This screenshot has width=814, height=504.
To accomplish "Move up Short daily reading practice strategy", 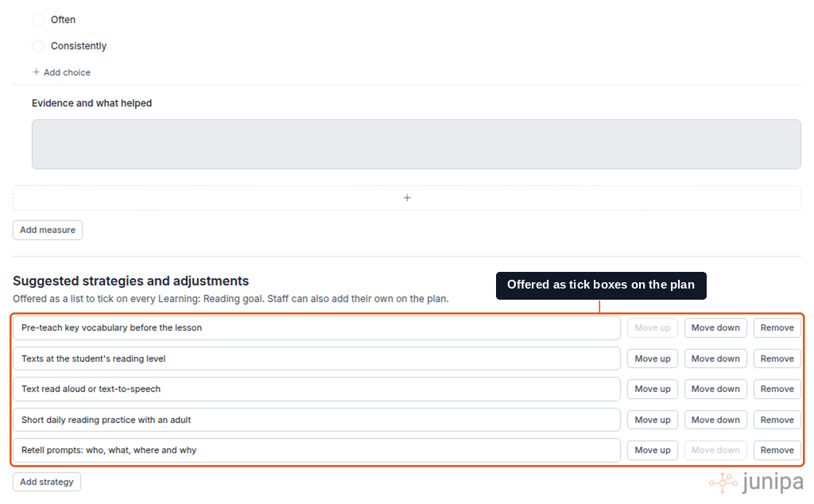I will coord(652,420).
